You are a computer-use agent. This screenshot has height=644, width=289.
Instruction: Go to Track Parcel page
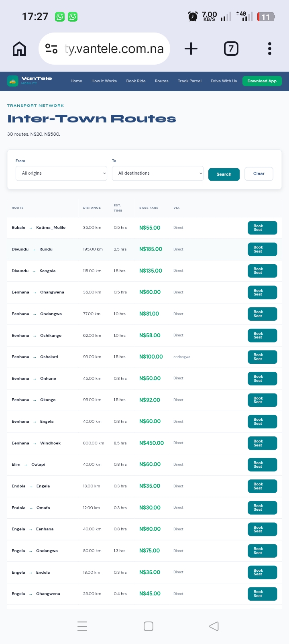pos(189,81)
